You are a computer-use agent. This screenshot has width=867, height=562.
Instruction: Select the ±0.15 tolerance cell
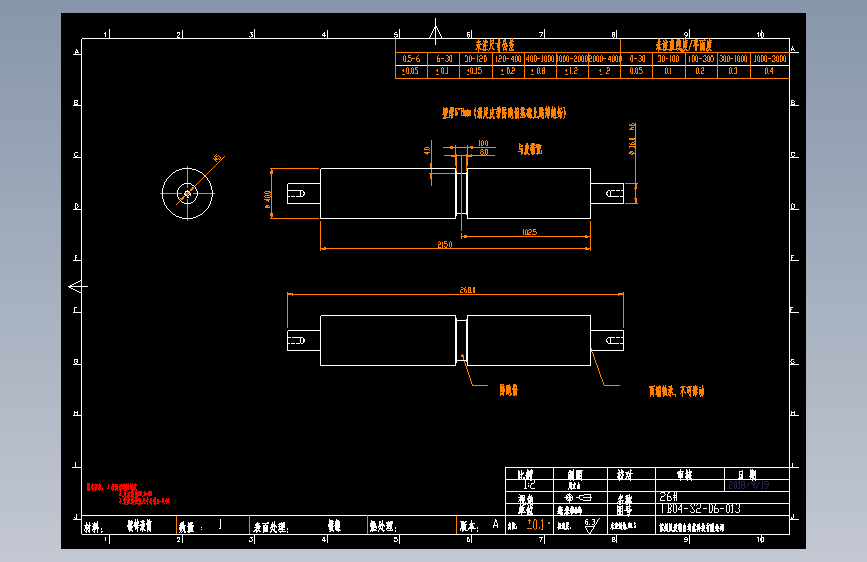point(476,71)
